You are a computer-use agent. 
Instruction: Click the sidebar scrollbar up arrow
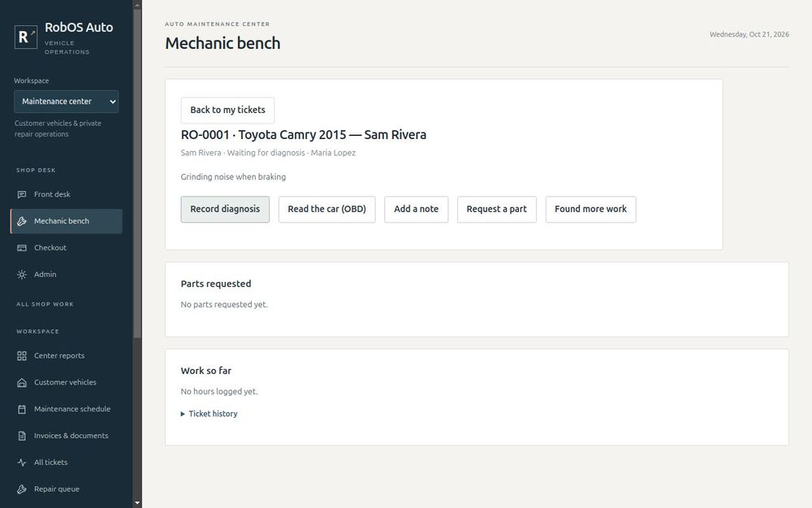tap(137, 5)
